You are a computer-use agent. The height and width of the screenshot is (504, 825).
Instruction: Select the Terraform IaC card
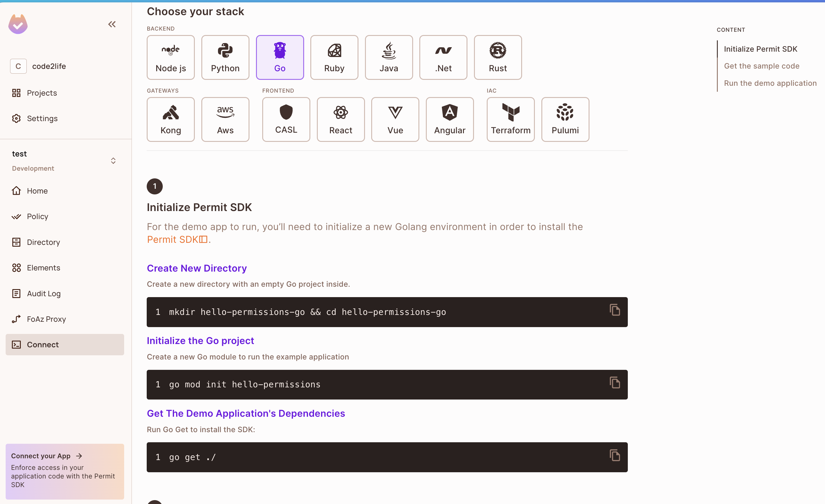point(511,120)
